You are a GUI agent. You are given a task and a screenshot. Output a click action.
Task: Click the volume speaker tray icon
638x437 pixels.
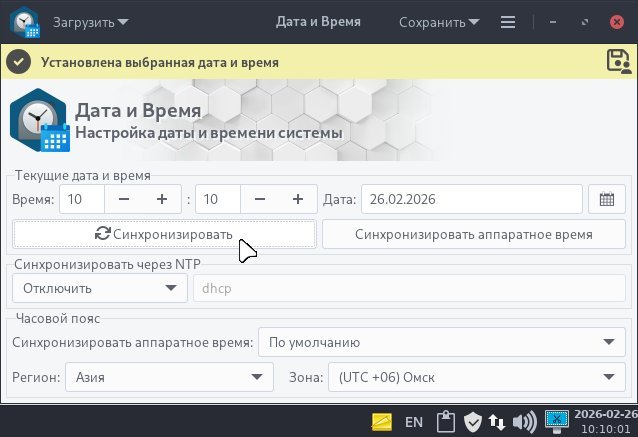524,422
